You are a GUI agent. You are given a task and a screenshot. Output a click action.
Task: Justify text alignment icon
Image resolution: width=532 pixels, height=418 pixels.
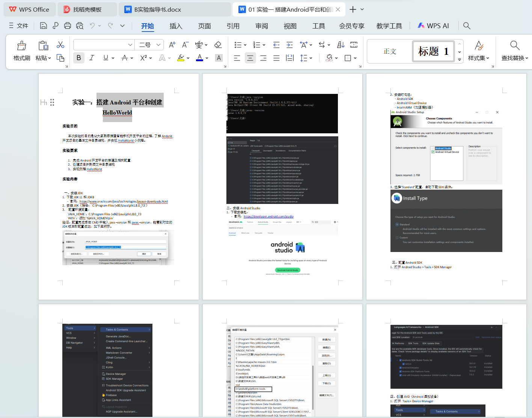[276, 58]
